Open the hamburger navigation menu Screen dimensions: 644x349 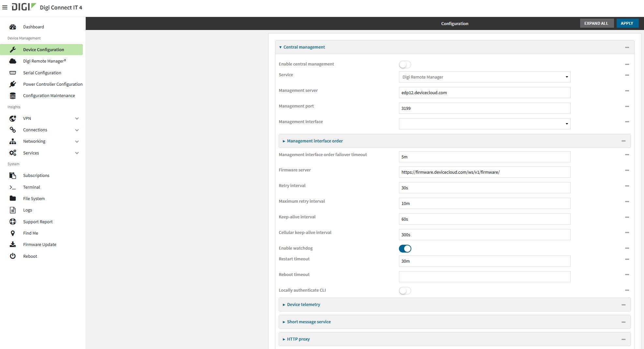coord(5,7)
